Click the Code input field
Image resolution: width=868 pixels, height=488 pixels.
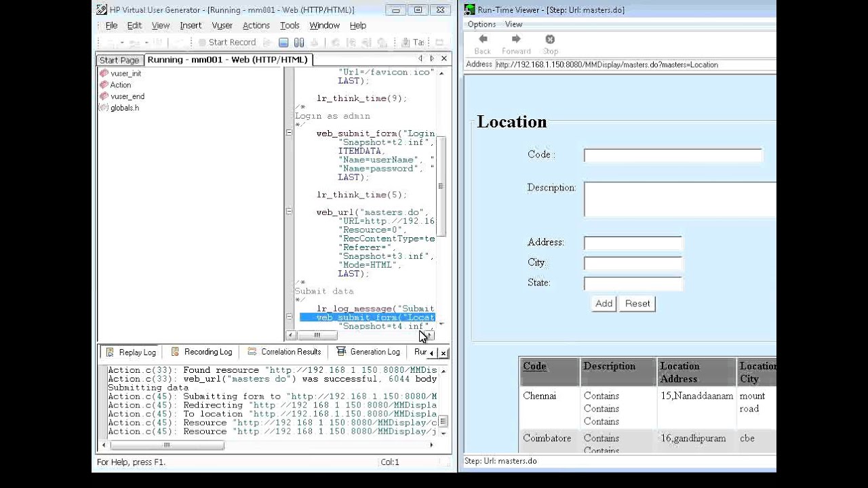[x=673, y=155]
